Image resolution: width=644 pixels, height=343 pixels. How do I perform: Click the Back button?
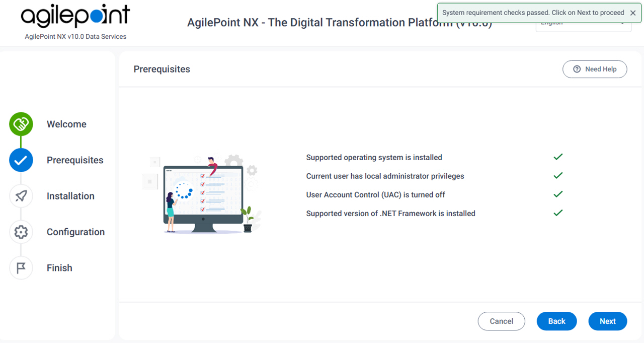click(x=557, y=321)
